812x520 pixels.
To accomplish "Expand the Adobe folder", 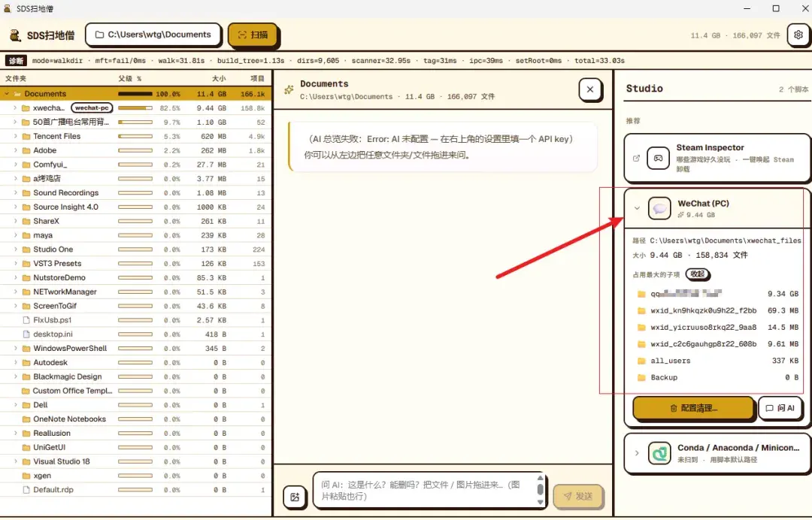I will tap(15, 150).
